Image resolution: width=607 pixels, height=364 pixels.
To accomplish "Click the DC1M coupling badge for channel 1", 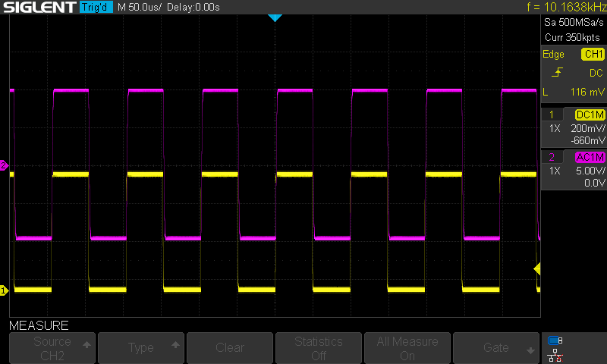I will pos(590,115).
